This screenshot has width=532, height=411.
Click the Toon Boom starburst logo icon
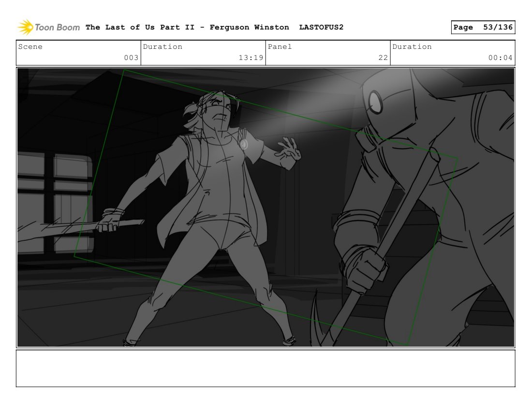pos(26,27)
